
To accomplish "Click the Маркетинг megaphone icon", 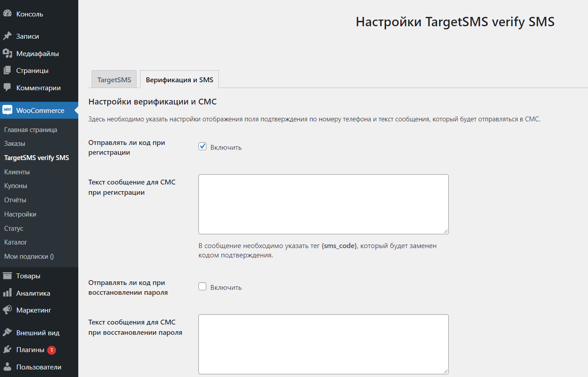I will pyautogui.click(x=7, y=310).
